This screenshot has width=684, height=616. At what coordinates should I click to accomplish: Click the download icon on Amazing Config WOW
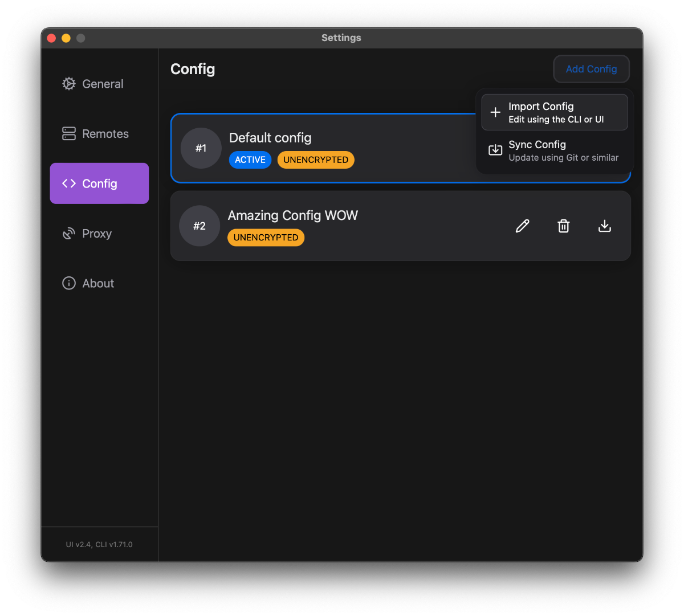coord(604,226)
